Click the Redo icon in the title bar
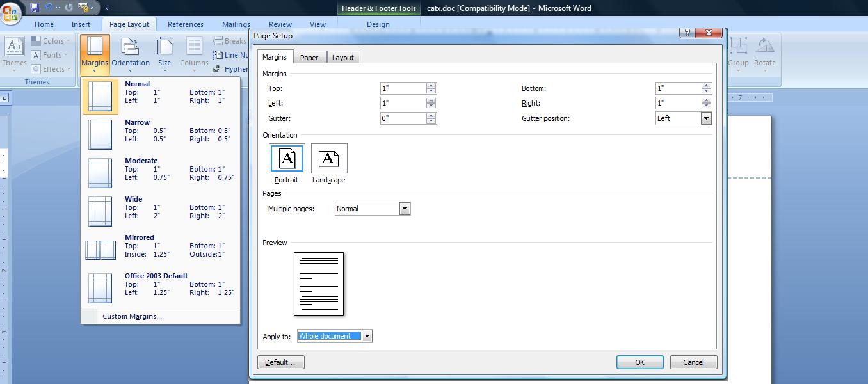Screen dimensions: 868x384 point(69,8)
